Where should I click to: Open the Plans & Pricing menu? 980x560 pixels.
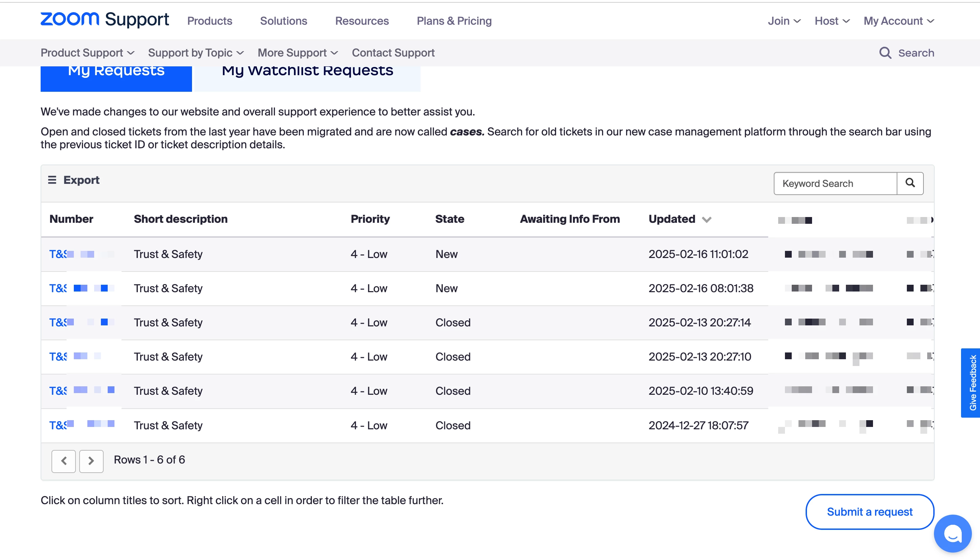coord(454,21)
